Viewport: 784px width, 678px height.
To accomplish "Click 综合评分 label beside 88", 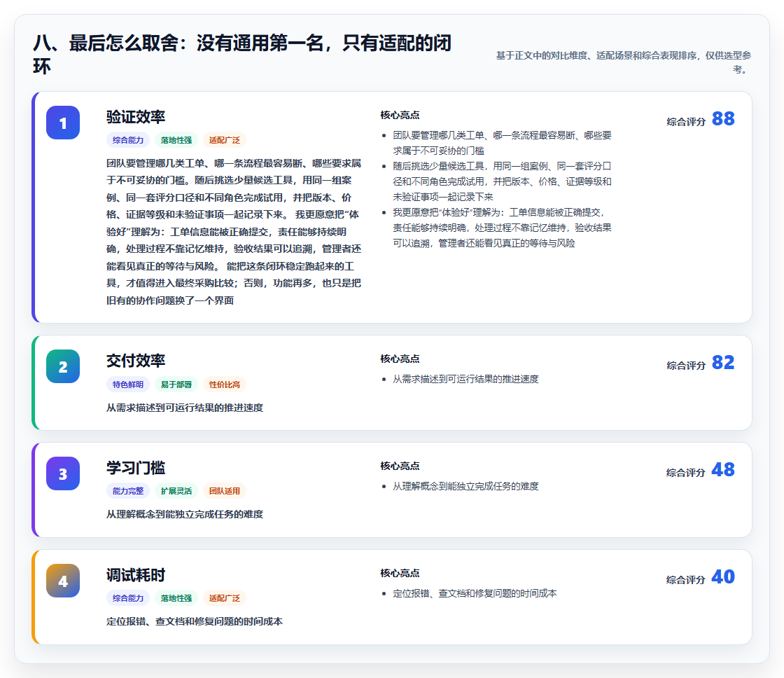I will [686, 122].
